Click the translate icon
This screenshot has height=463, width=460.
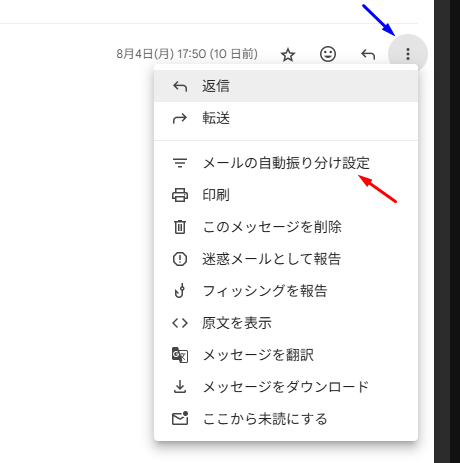[x=180, y=355]
